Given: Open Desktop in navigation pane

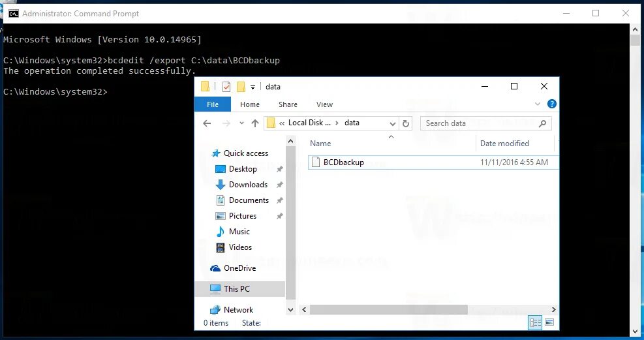Looking at the screenshot, I should tap(236, 169).
